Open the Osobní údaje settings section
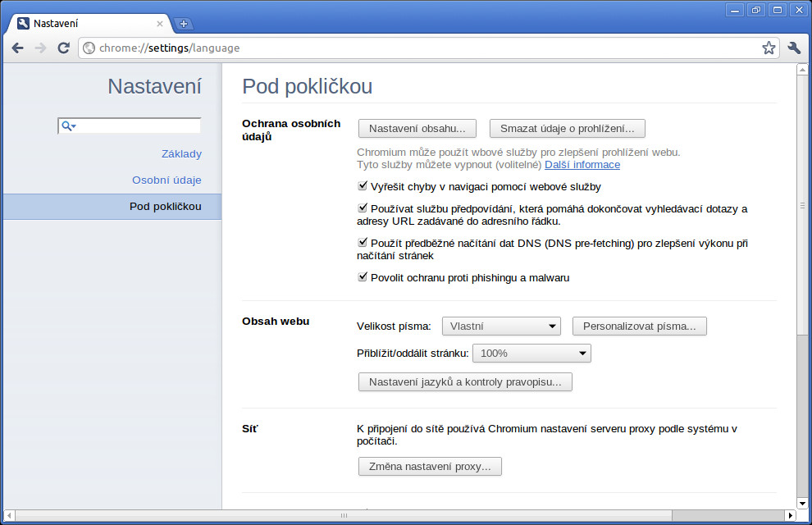Image resolution: width=812 pixels, height=525 pixels. 167,180
